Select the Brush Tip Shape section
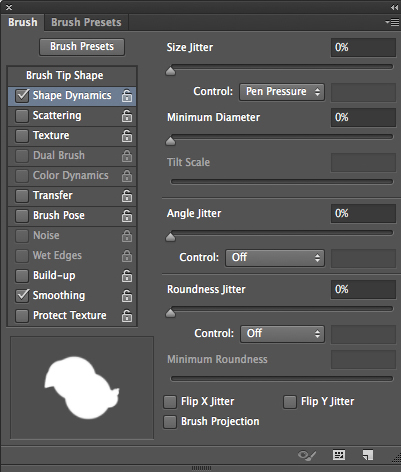The width and height of the screenshot is (401, 472). coord(65,75)
